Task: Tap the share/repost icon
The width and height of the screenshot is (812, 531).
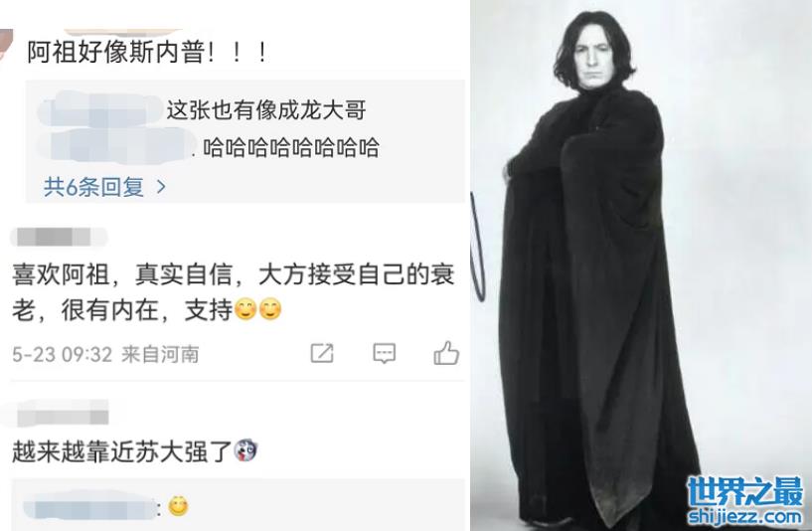Action: coord(322,353)
